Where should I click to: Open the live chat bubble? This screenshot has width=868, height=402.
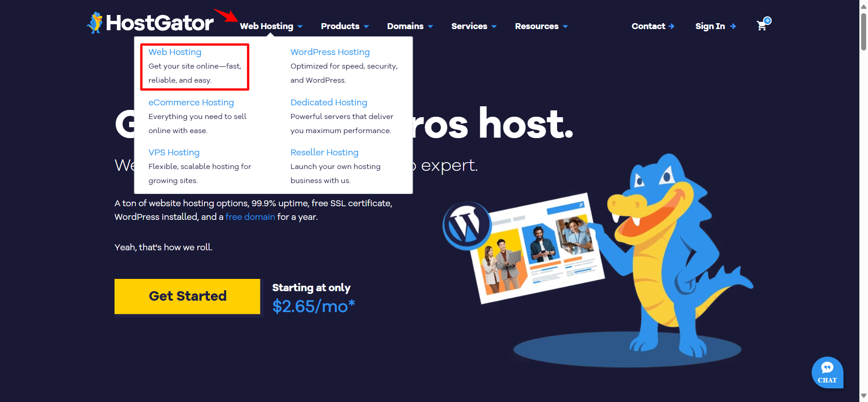[828, 372]
